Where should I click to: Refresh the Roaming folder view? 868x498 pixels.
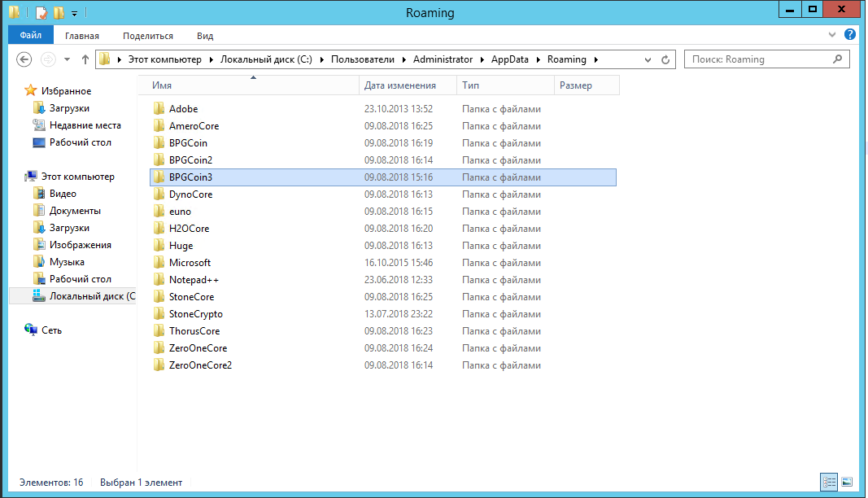[x=665, y=59]
